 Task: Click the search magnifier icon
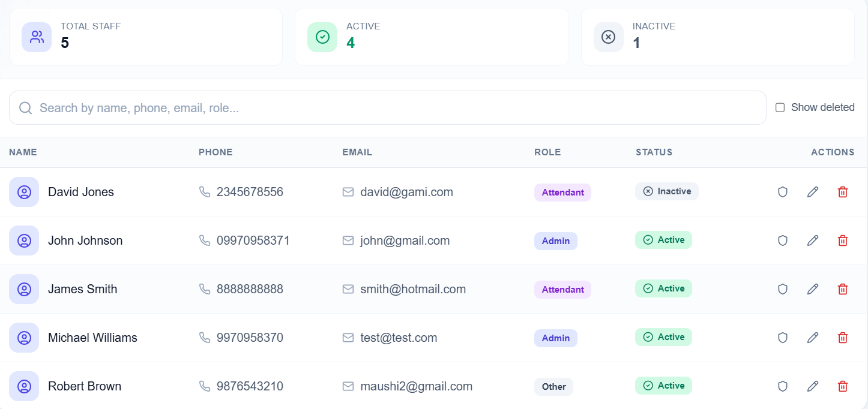click(x=25, y=107)
